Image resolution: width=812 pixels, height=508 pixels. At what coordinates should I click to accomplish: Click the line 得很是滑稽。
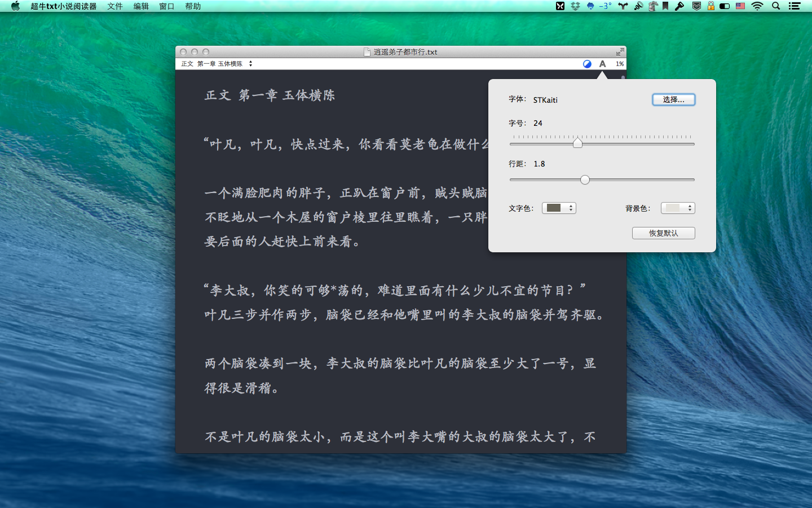click(x=242, y=388)
